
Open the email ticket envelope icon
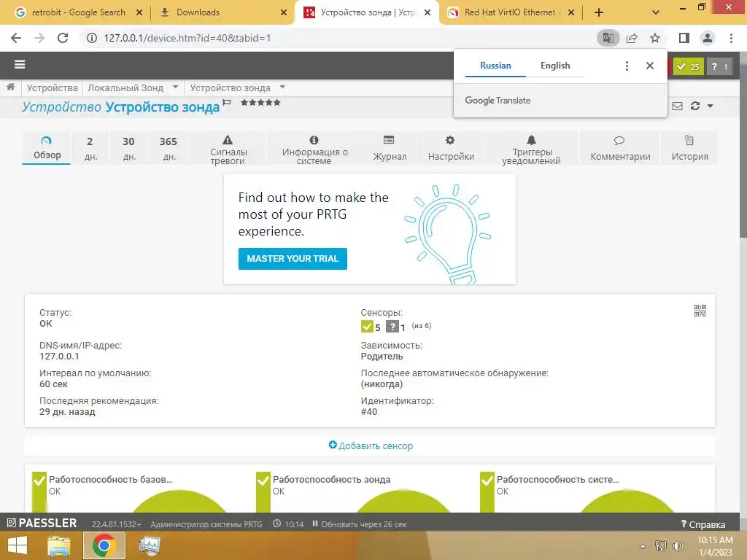678,106
